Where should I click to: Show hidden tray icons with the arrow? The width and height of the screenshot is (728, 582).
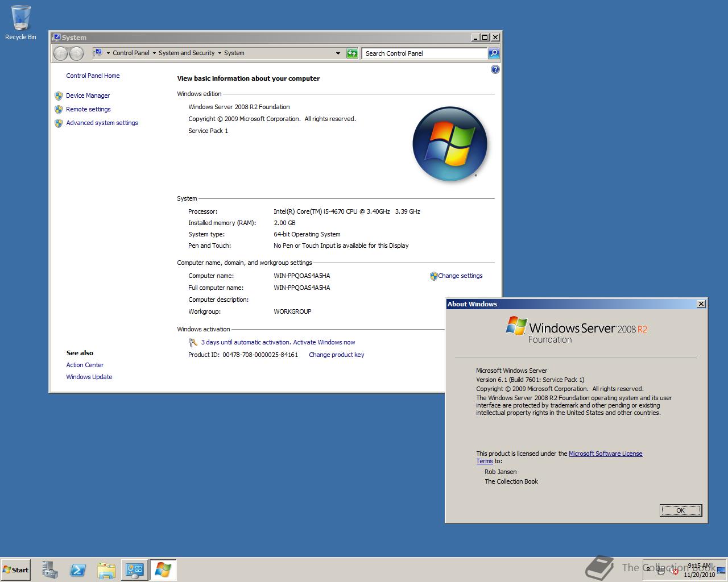coord(647,569)
